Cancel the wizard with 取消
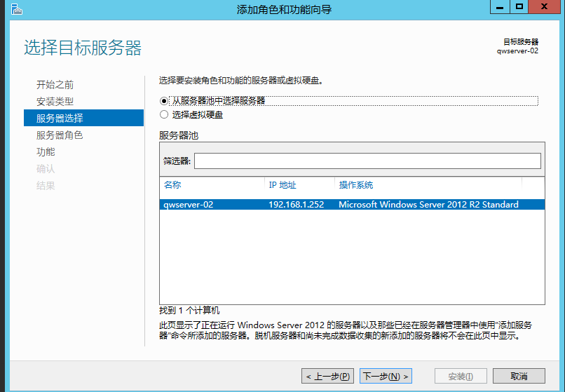 pyautogui.click(x=519, y=376)
